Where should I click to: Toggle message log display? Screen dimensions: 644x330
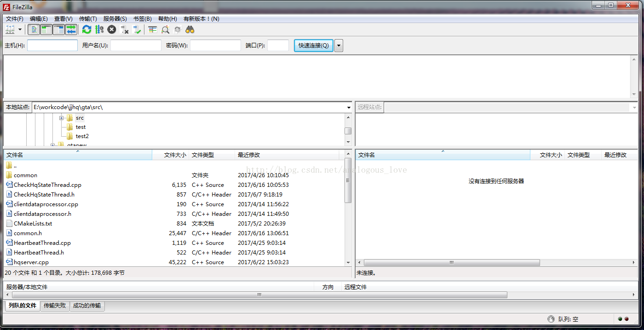pos(34,29)
